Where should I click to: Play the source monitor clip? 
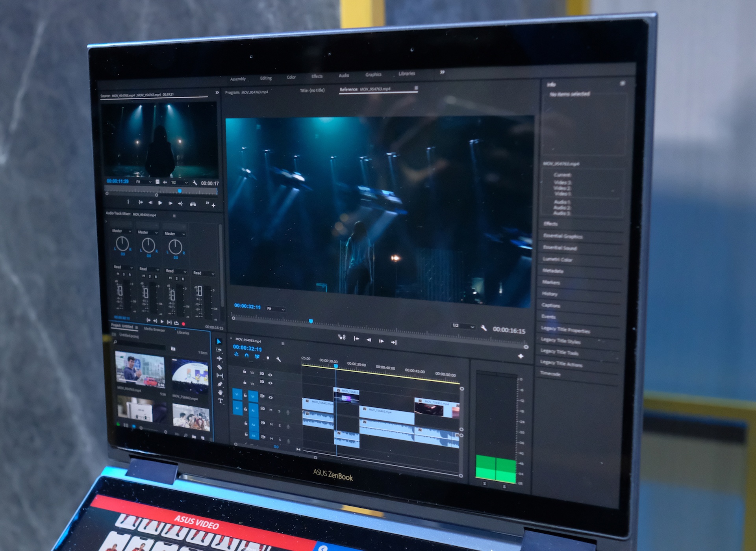(160, 203)
